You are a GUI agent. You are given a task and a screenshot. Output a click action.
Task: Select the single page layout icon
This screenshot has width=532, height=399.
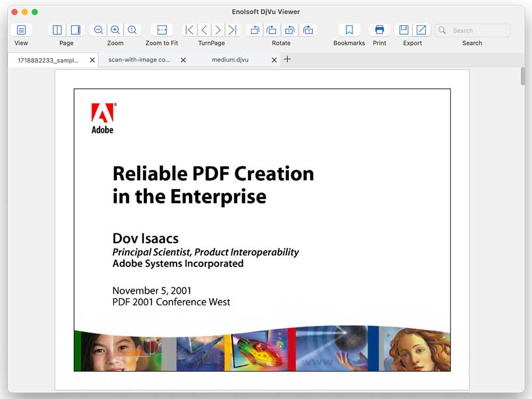click(x=76, y=30)
